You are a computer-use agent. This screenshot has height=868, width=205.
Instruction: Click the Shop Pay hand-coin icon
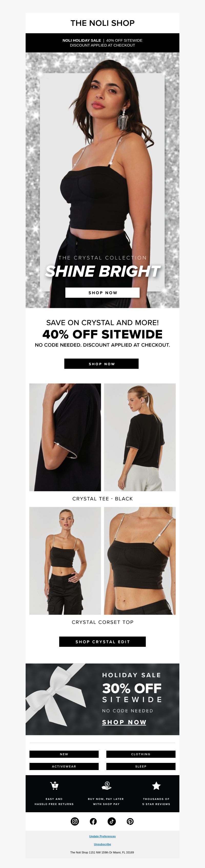coord(106,786)
